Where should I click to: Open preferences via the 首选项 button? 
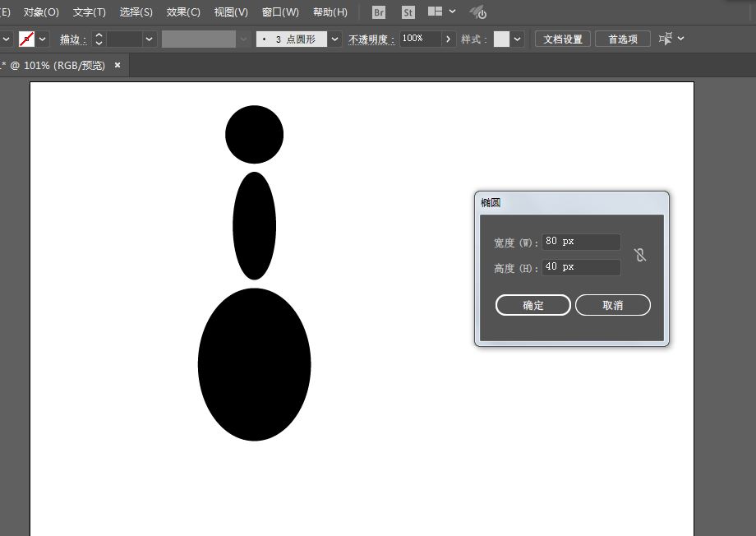click(623, 38)
